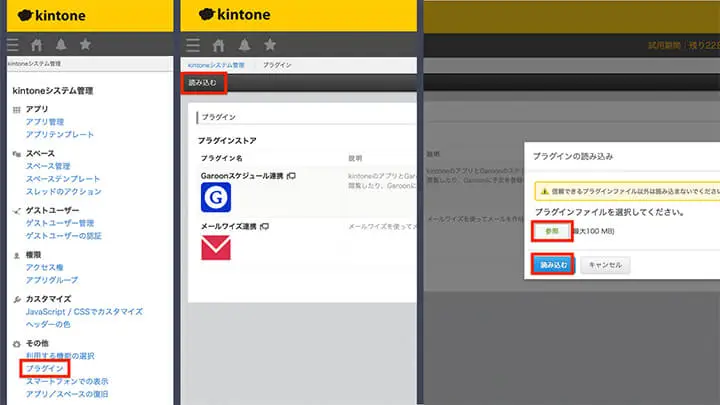Click アプリ section grid icon
Viewport: 720px width, 405px height.
[x=17, y=110]
